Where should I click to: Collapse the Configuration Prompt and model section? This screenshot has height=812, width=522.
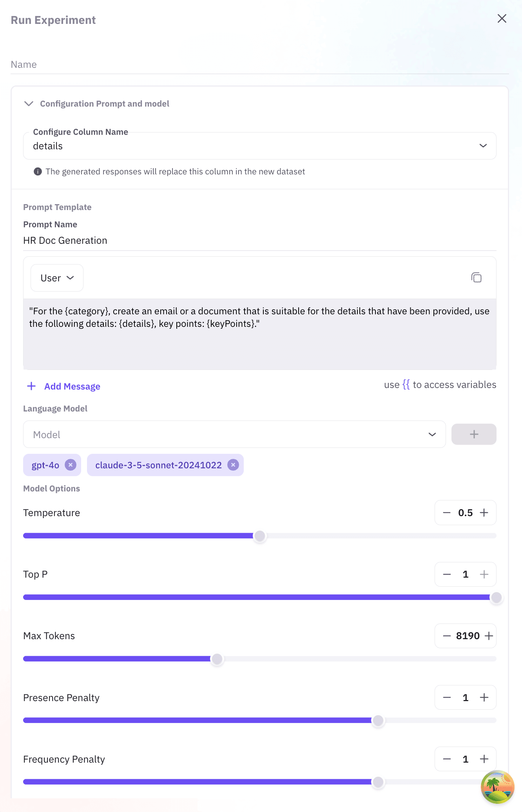click(28, 103)
